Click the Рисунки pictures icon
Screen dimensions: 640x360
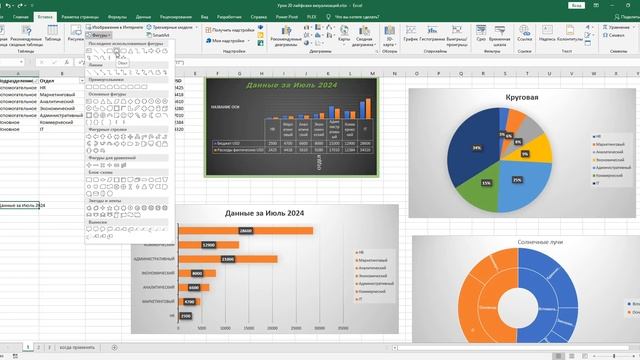[76, 33]
